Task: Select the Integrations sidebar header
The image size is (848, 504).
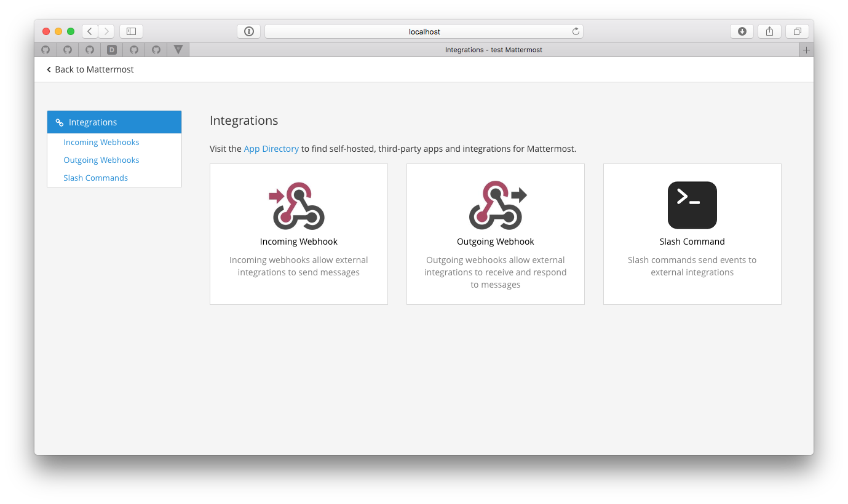Action: pyautogui.click(x=114, y=122)
